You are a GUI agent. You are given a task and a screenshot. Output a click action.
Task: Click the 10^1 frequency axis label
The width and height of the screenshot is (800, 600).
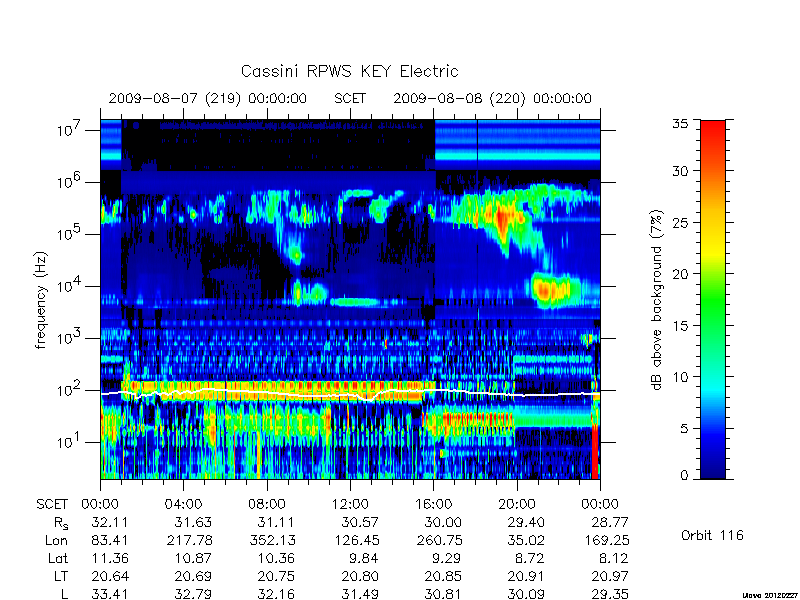pyautogui.click(x=68, y=441)
